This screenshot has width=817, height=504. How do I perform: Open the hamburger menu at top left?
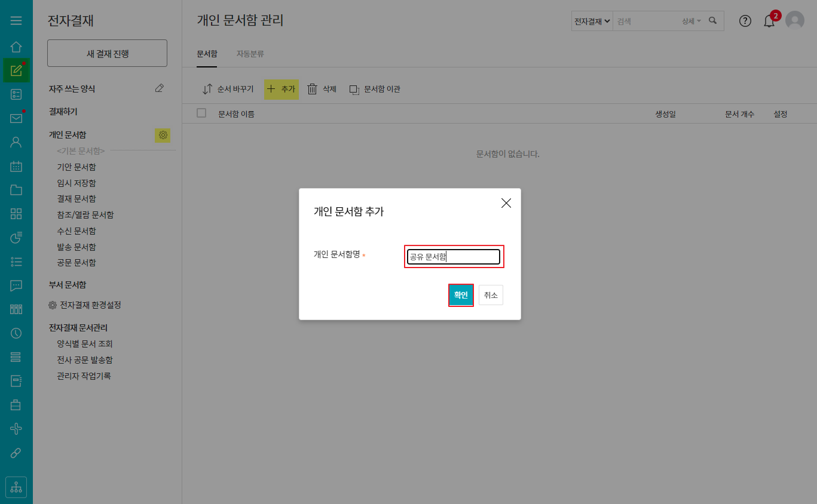pos(16,20)
